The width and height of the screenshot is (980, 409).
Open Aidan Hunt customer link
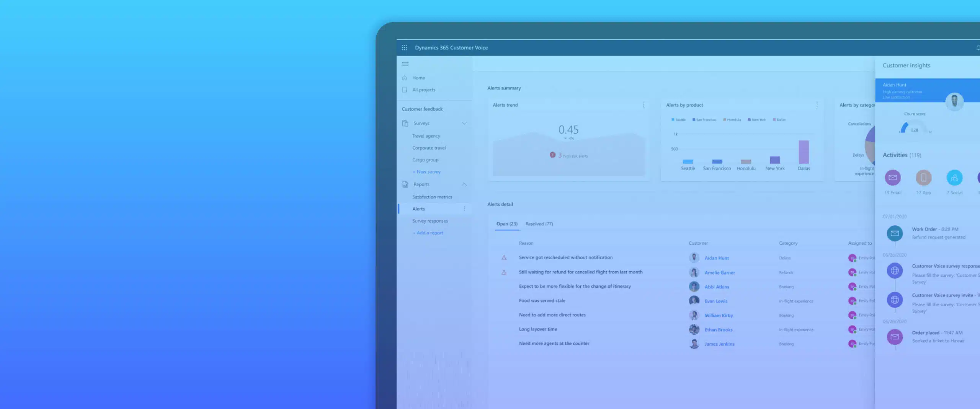[x=717, y=258]
